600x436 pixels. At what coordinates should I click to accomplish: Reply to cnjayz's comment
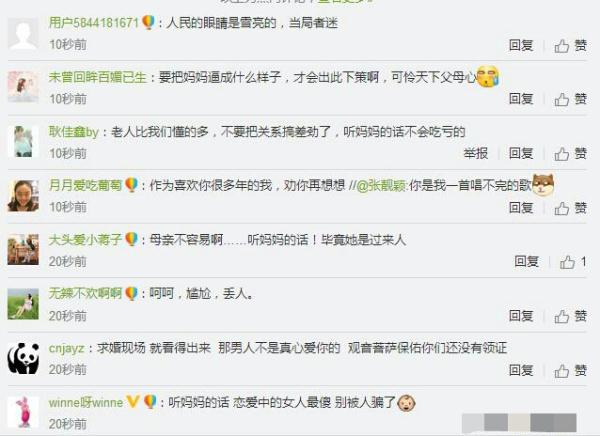point(521,370)
